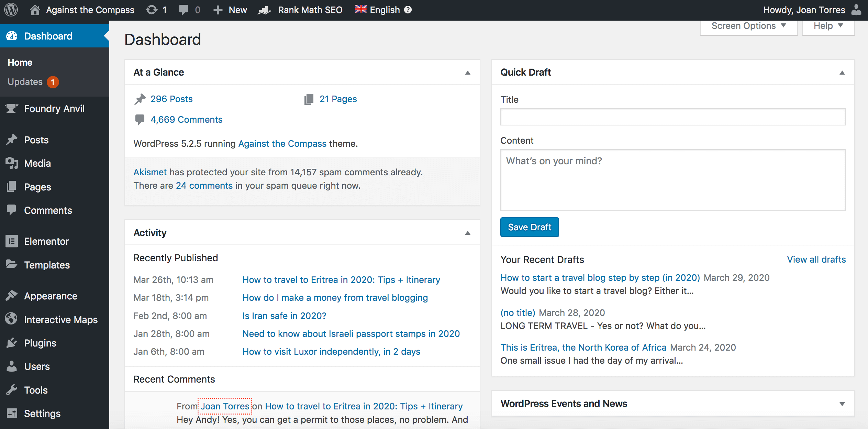The image size is (868, 429).
Task: Open the View all drafts link
Action: (x=816, y=260)
